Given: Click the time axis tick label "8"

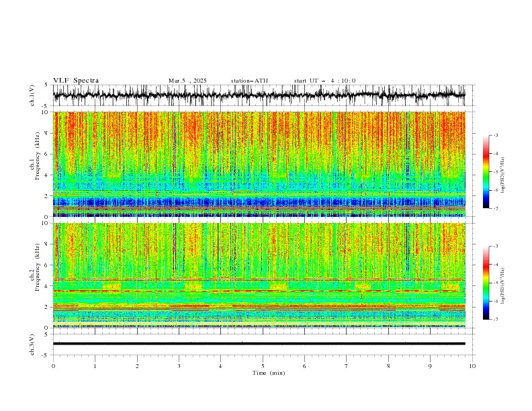Looking at the screenshot, I should click(x=388, y=366).
